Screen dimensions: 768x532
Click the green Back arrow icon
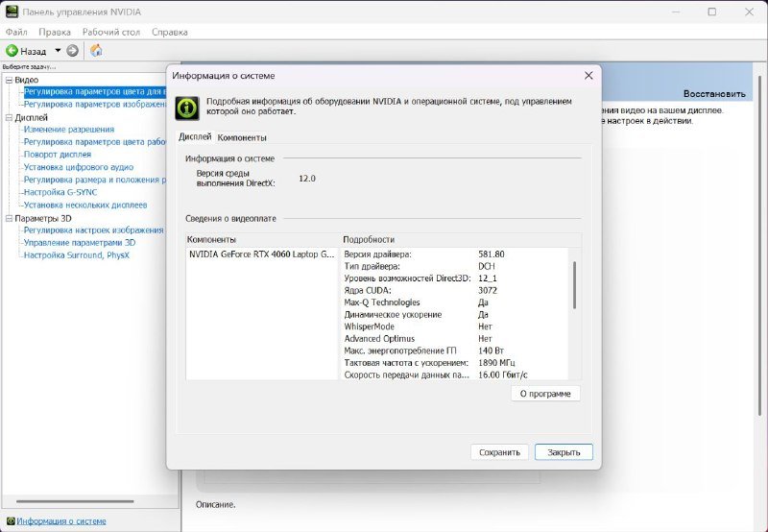[x=12, y=51]
